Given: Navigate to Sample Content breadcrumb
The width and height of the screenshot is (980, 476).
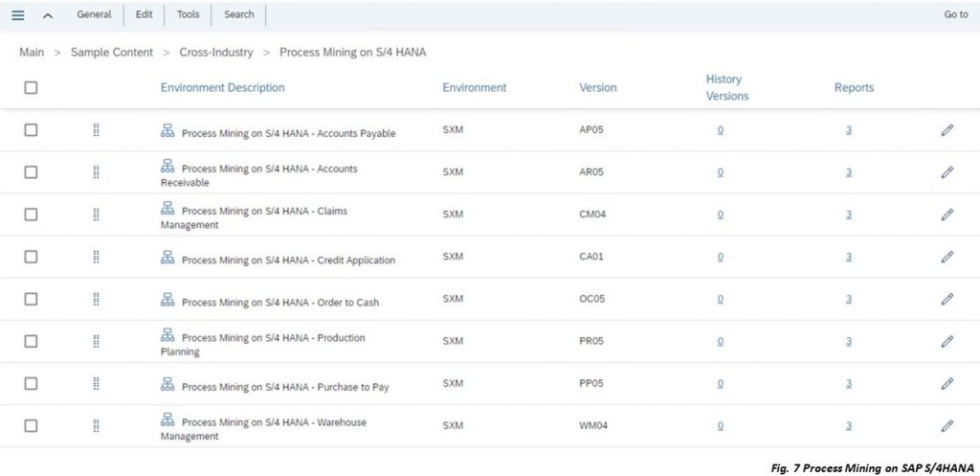Looking at the screenshot, I should 112,53.
